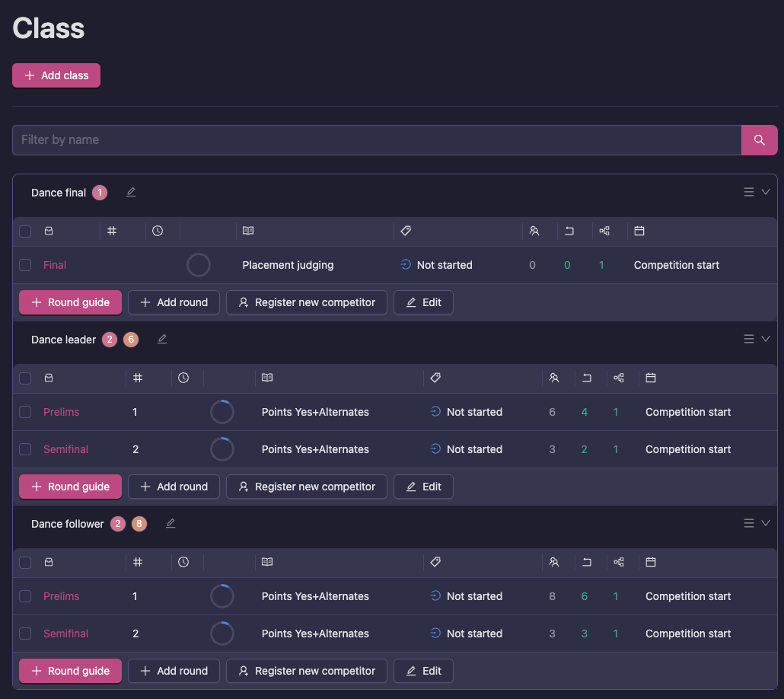Viewport: 784px width, 699px height.
Task: Click pencil icon next to Dance final
Action: 131,193
